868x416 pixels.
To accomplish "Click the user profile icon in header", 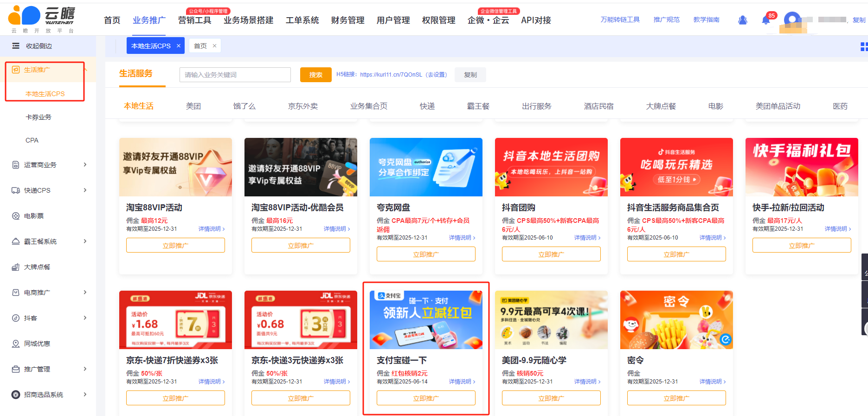I will [743, 20].
